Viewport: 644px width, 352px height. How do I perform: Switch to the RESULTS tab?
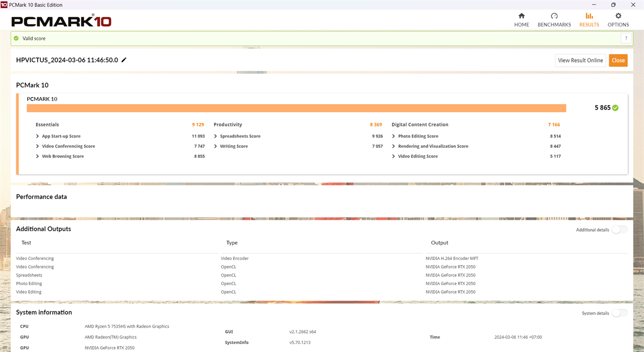[589, 20]
